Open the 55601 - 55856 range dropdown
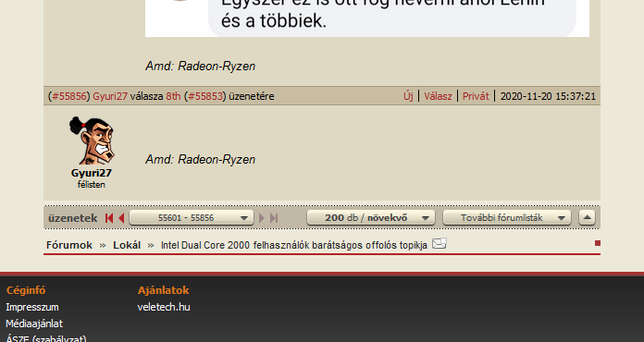644x342 pixels. [192, 217]
